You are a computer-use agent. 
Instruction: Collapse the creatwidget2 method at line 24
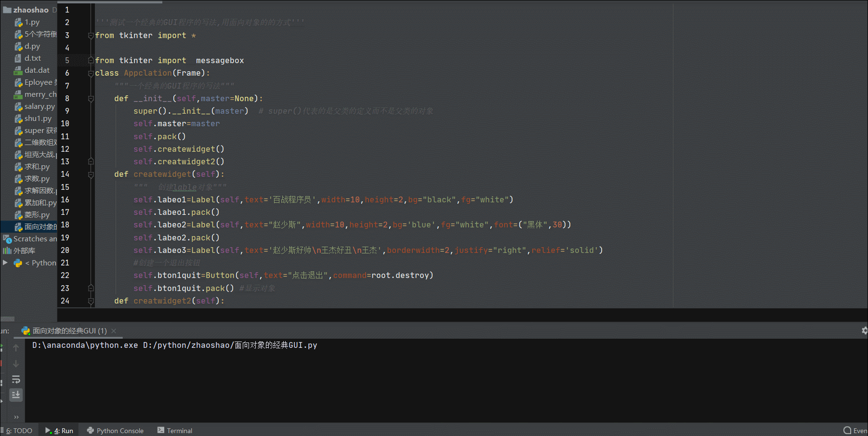91,301
